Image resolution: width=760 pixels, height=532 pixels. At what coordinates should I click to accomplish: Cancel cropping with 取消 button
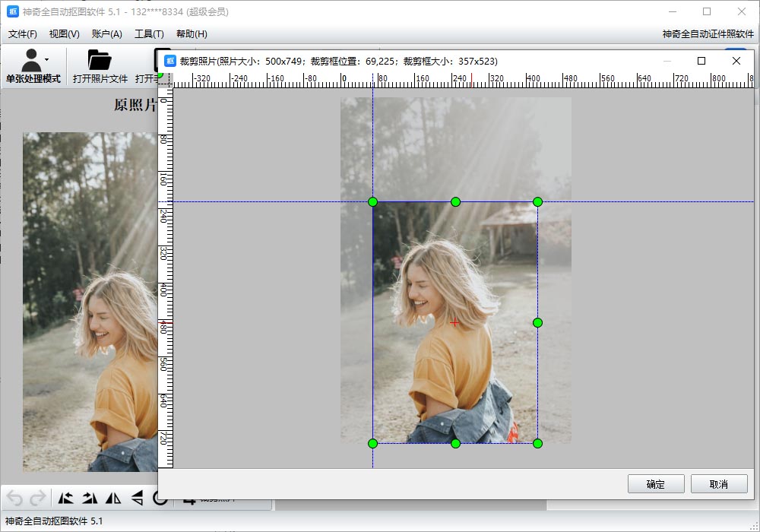[x=719, y=484]
